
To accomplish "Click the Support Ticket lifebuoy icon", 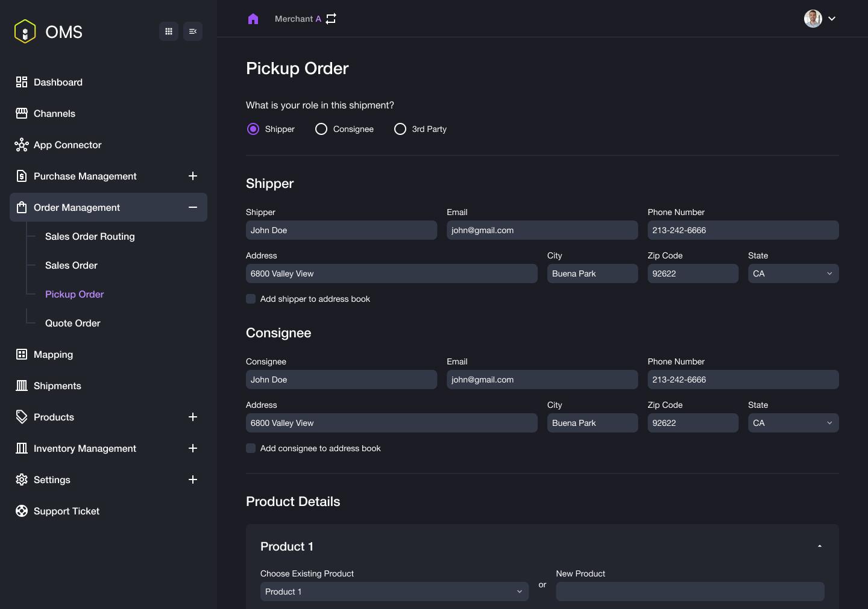I will click(x=22, y=511).
